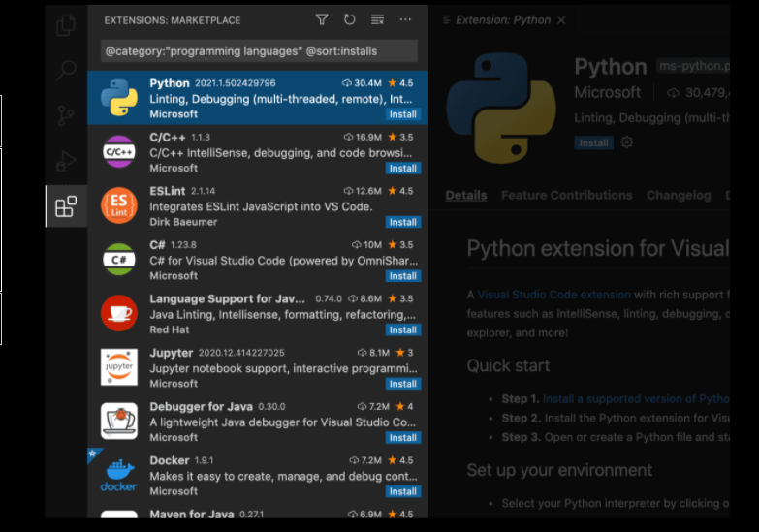
Task: Install the ESLint extension
Action: pos(402,222)
